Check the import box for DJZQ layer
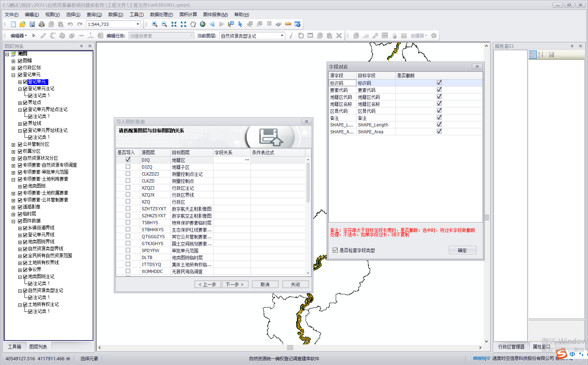Screen dimensions: 588x365 tap(128, 167)
